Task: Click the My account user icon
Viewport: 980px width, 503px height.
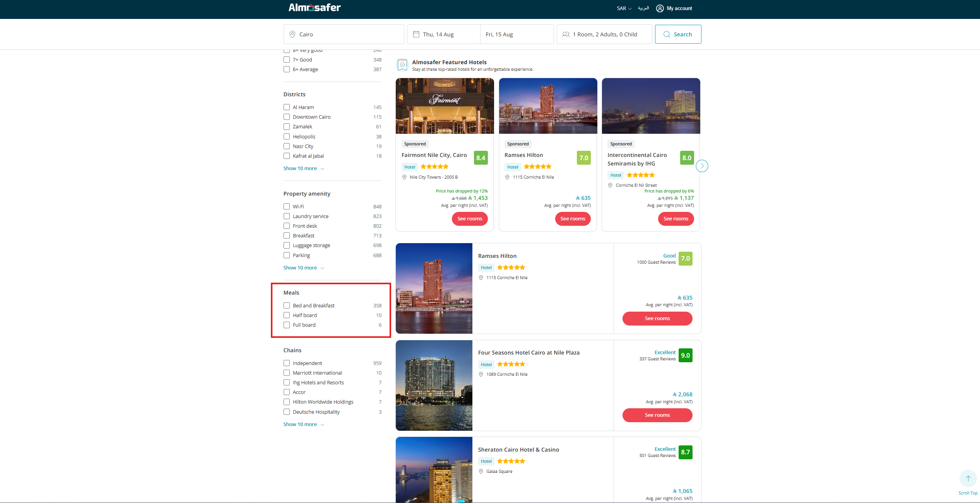Action: [660, 9]
